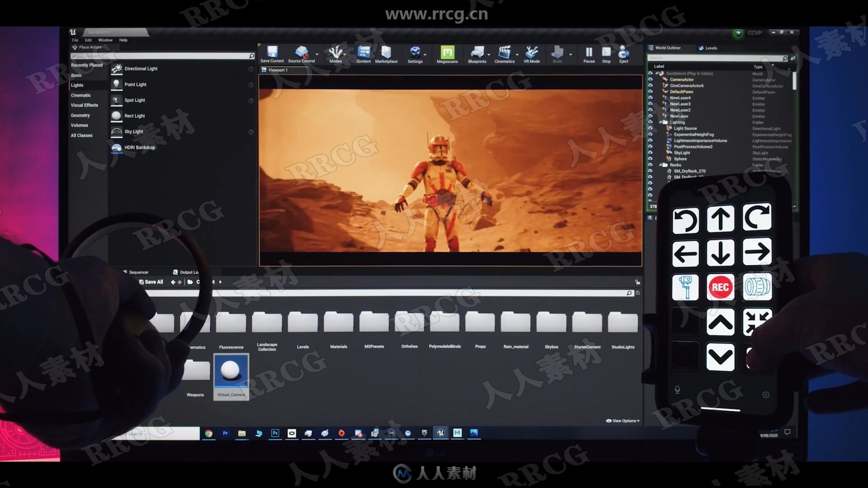Open the Marketplace toolbar icon
The image size is (868, 488).
(x=386, y=54)
